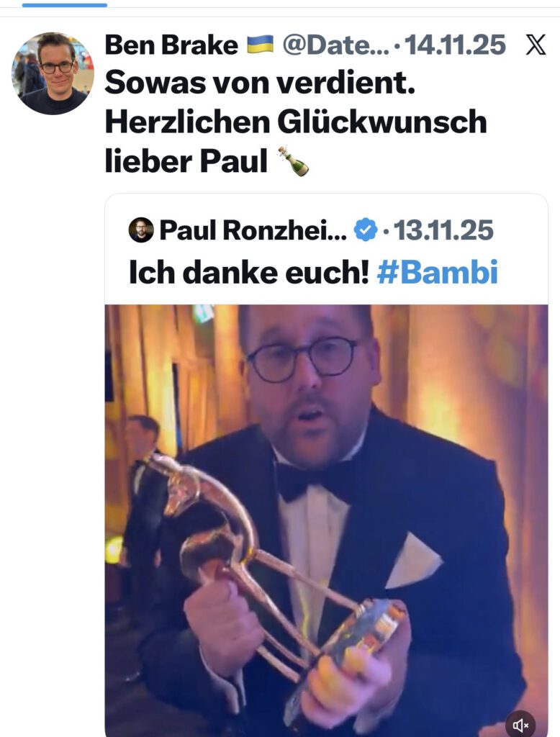
Task: Open the 13.11.25 quoted post timestamp
Action: pyautogui.click(x=443, y=230)
